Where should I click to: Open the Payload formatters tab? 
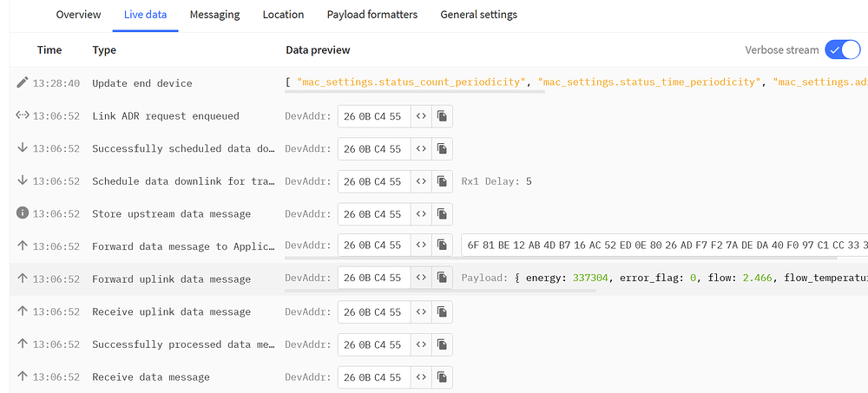coord(372,15)
